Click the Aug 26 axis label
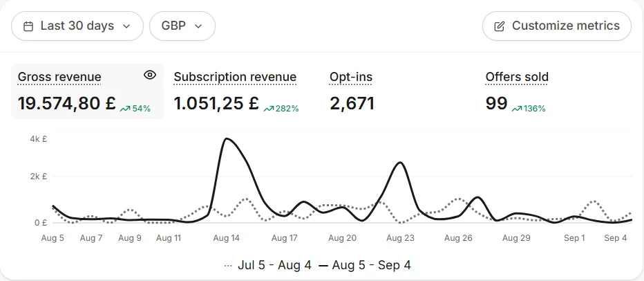The width and height of the screenshot is (644, 281). (x=458, y=238)
